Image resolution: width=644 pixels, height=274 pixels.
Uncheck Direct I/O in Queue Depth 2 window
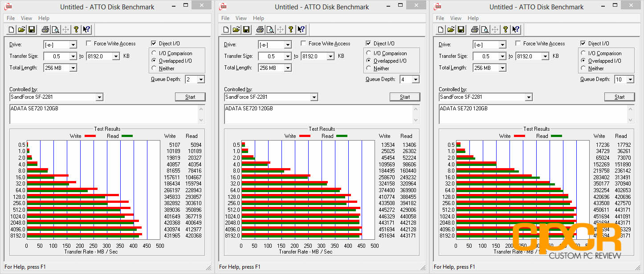[x=154, y=44]
